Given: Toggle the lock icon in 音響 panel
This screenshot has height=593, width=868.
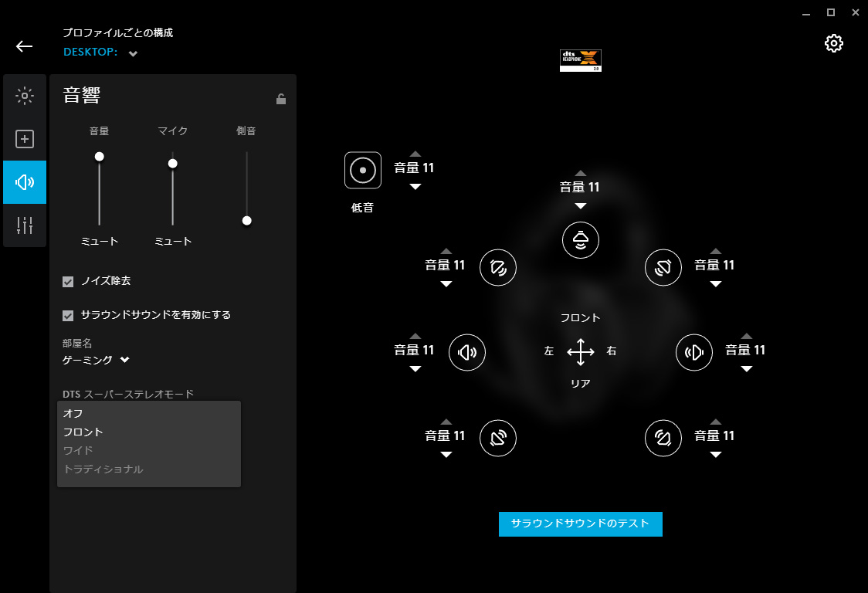Looking at the screenshot, I should click(281, 99).
